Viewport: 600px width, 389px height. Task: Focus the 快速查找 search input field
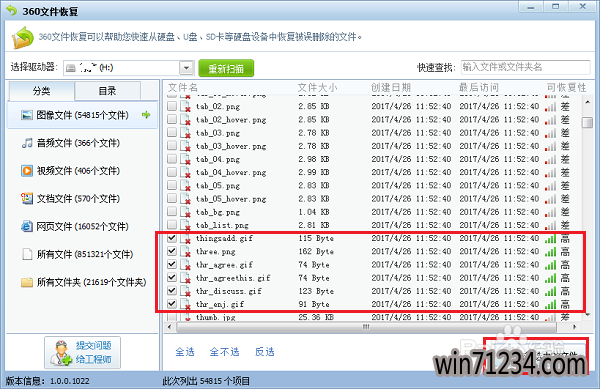pos(525,67)
